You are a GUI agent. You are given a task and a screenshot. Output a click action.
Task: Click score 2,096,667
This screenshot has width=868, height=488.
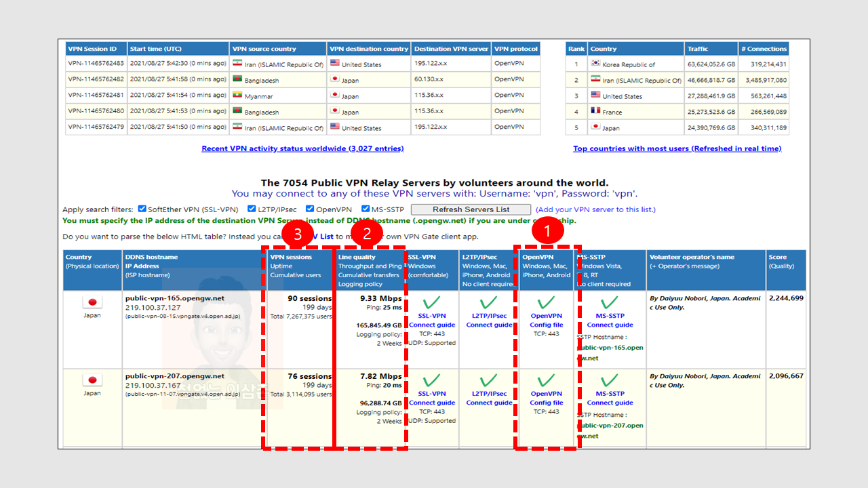click(786, 376)
